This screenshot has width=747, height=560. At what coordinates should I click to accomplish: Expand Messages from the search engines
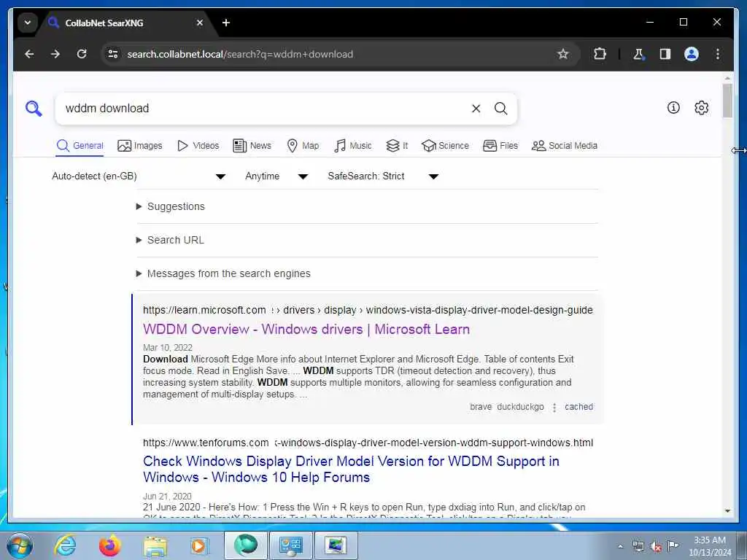click(x=223, y=274)
